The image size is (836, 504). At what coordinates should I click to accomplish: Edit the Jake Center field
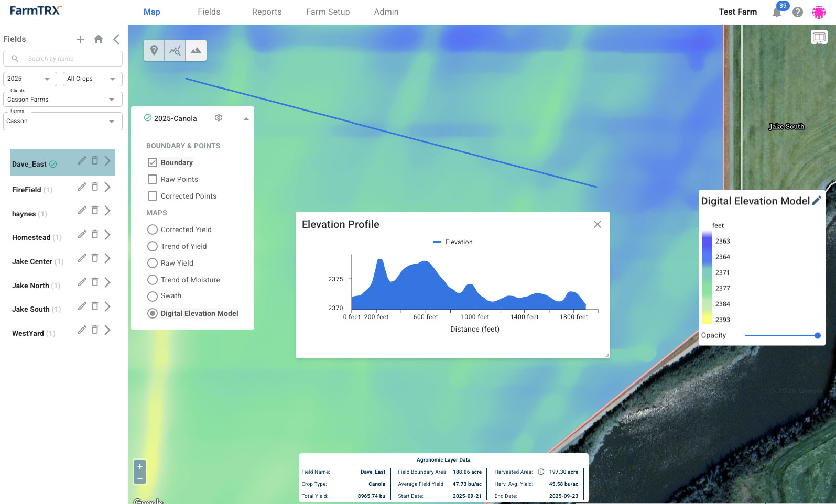(82, 258)
